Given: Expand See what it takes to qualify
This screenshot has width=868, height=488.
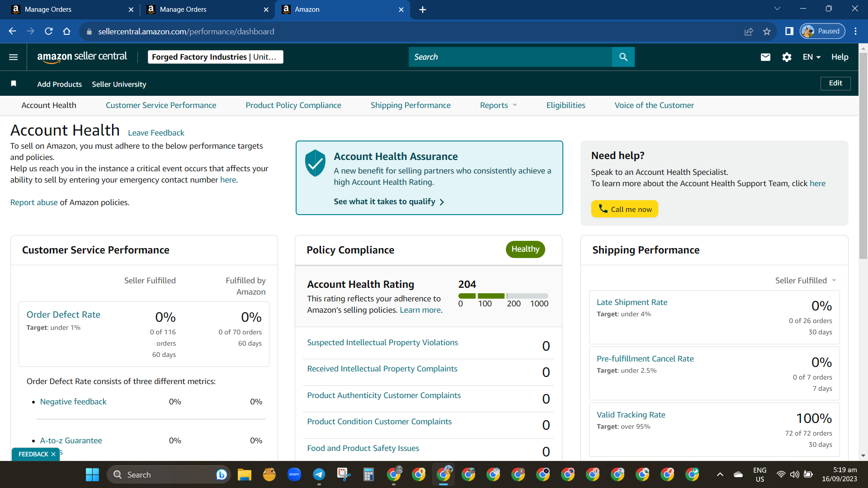Looking at the screenshot, I should click(389, 202).
